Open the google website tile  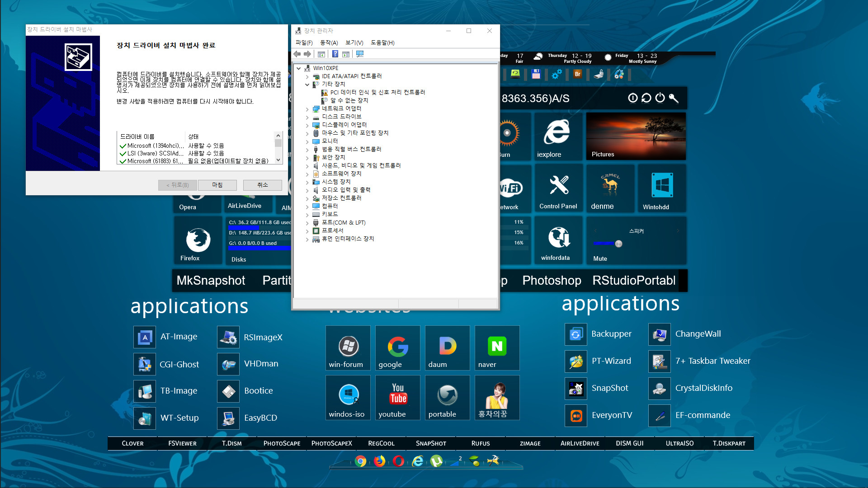point(397,348)
